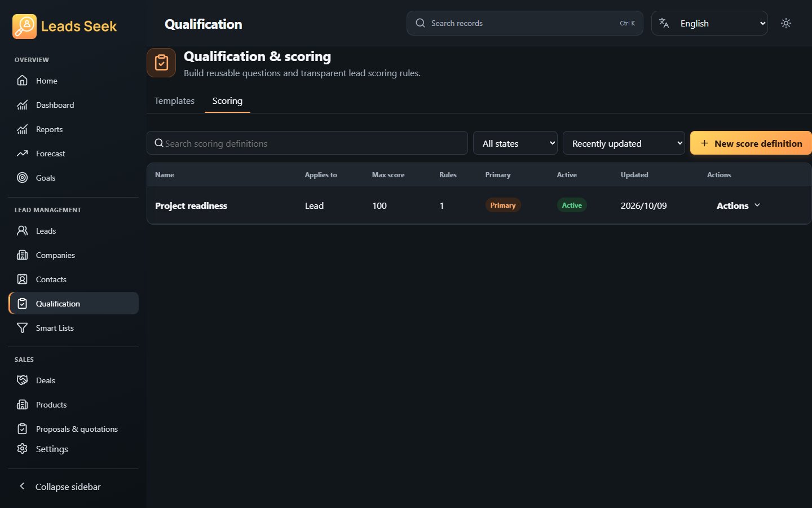Open the Companies list
This screenshot has width=812, height=508.
[73, 255]
